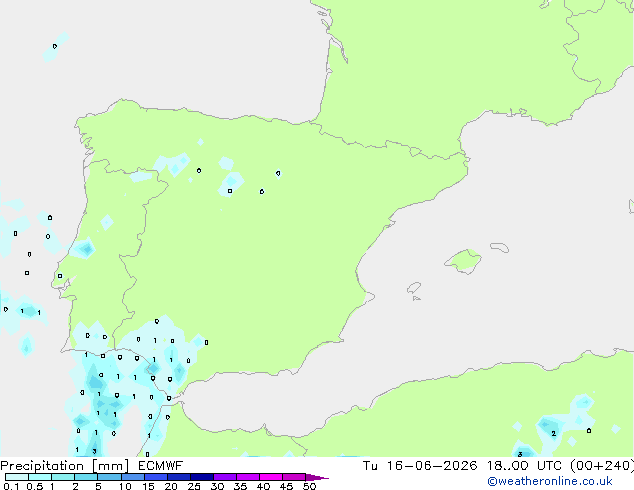
Task: Pick the magenta legend swatch between 40 and 45
Action: point(271,477)
